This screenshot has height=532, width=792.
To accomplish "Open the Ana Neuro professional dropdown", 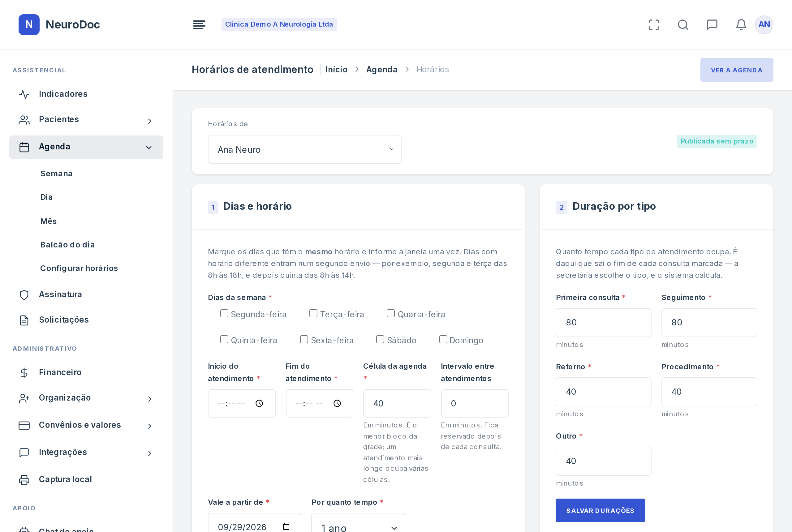I will click(x=304, y=149).
